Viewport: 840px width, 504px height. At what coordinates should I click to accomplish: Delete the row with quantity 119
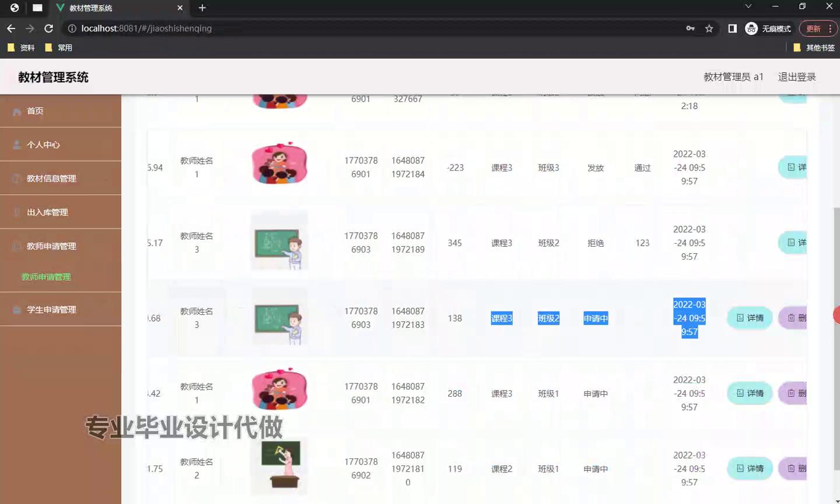point(793,468)
